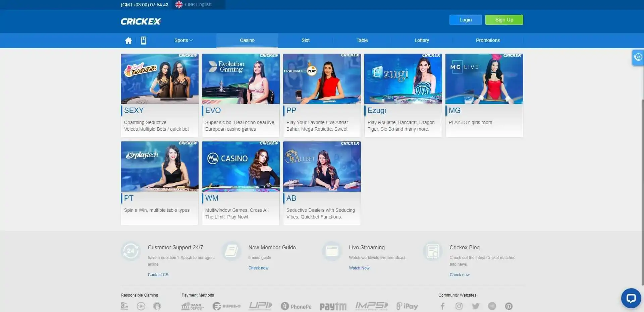Open the mobile app download icon
Viewport: 644px width, 312px height.
click(144, 41)
